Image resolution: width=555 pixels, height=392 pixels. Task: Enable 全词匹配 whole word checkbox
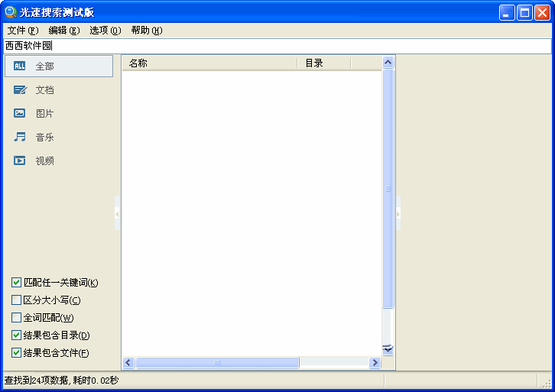point(17,318)
